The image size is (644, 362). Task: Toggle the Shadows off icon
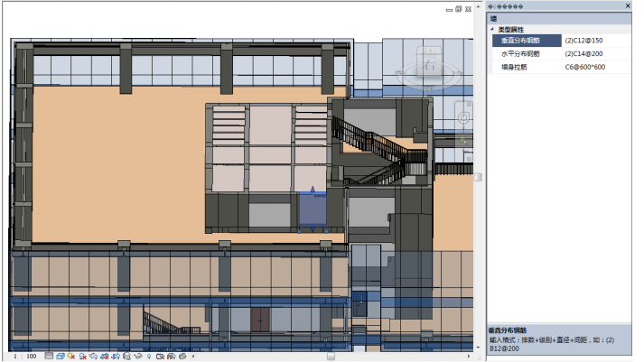coord(82,356)
